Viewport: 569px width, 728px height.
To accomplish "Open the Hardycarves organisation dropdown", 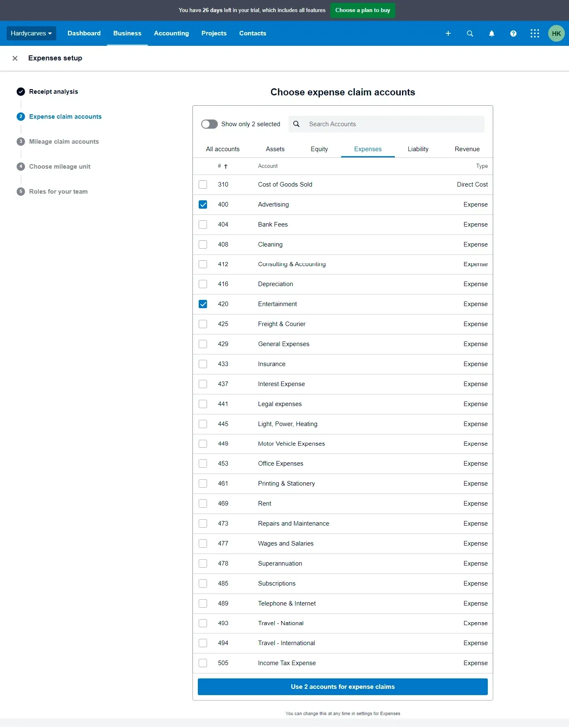I will 31,33.
